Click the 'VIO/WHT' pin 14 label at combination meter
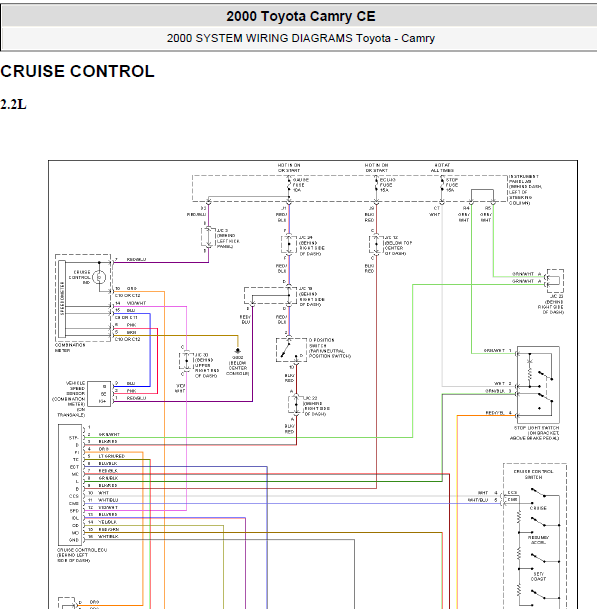 (136, 303)
